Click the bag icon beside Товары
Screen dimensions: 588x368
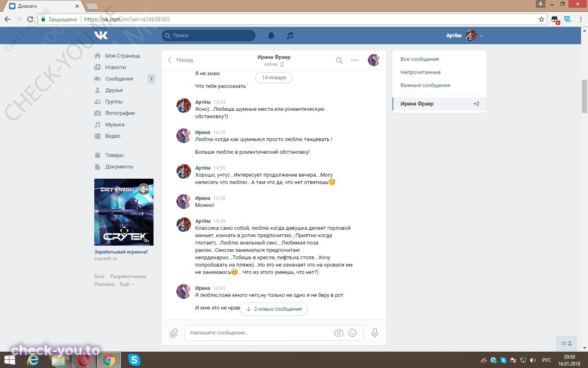(98, 155)
